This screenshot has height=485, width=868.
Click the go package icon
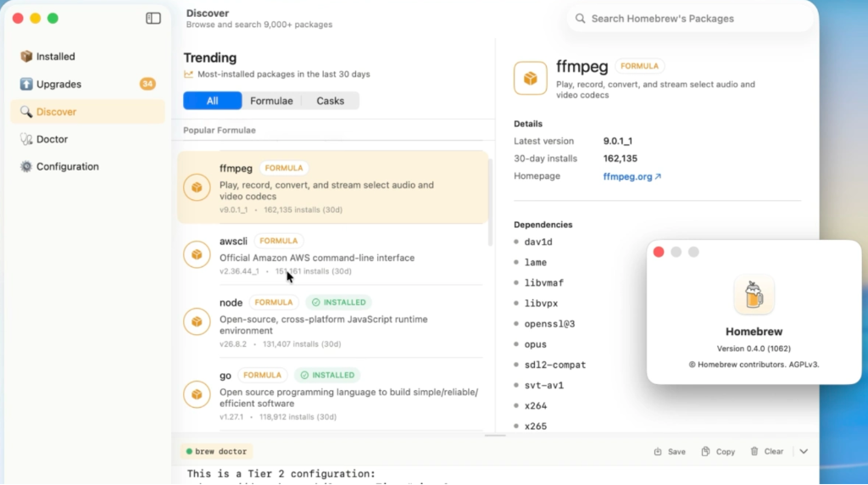[x=197, y=395]
